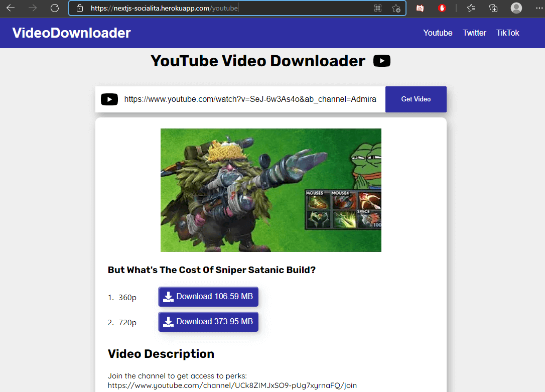Open the Favorites list icon
Screen dimensions: 545x392
(471, 8)
